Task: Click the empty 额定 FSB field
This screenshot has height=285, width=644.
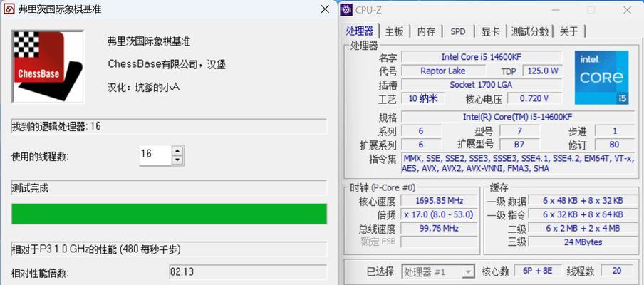Action: tap(439, 242)
